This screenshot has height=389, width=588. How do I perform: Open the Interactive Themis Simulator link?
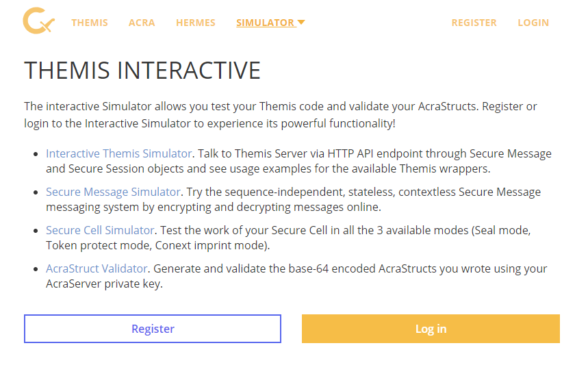(119, 153)
